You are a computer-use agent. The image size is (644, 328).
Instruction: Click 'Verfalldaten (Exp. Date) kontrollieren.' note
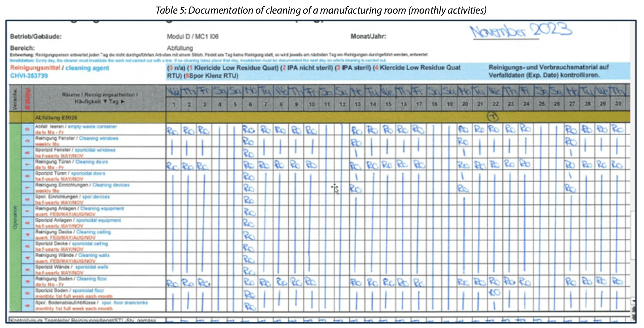tap(544, 75)
